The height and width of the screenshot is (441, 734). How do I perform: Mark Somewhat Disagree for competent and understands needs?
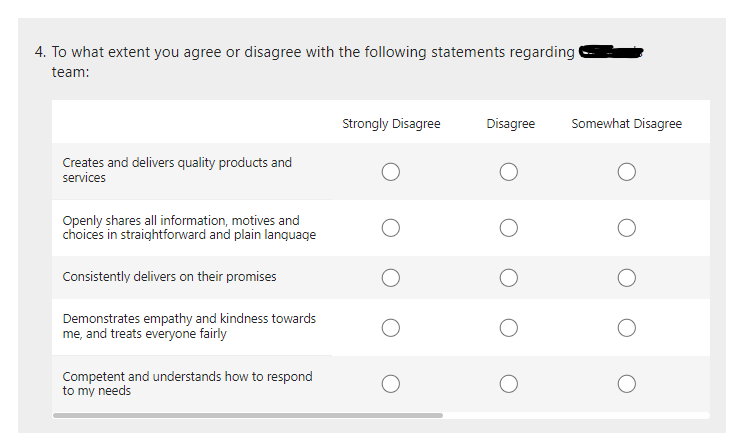[x=626, y=383]
